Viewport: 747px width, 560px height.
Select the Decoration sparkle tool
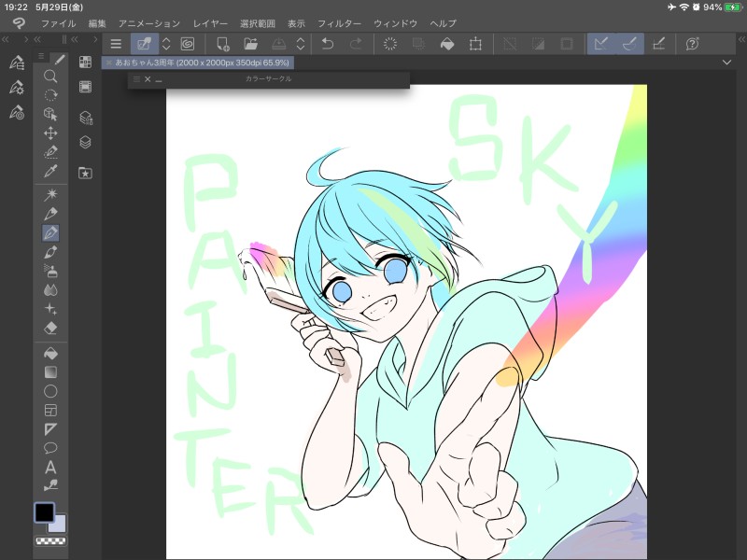coord(50,309)
